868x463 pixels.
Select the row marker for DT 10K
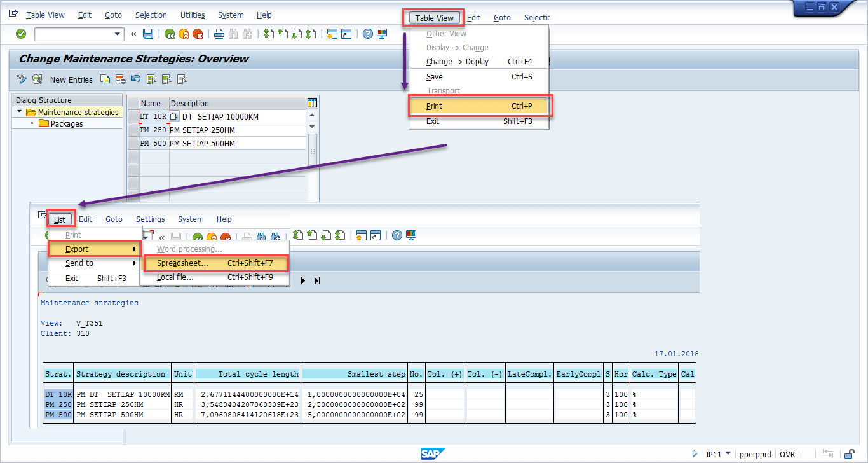coord(133,117)
